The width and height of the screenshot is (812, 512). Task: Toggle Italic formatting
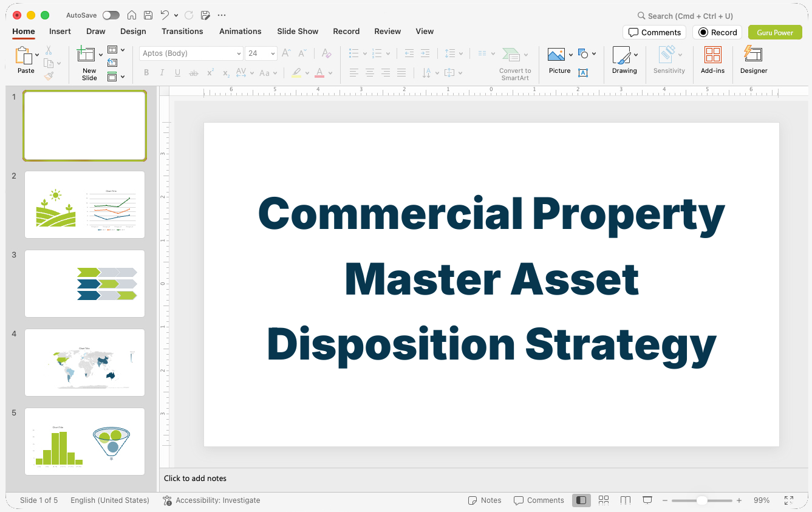[162, 73]
